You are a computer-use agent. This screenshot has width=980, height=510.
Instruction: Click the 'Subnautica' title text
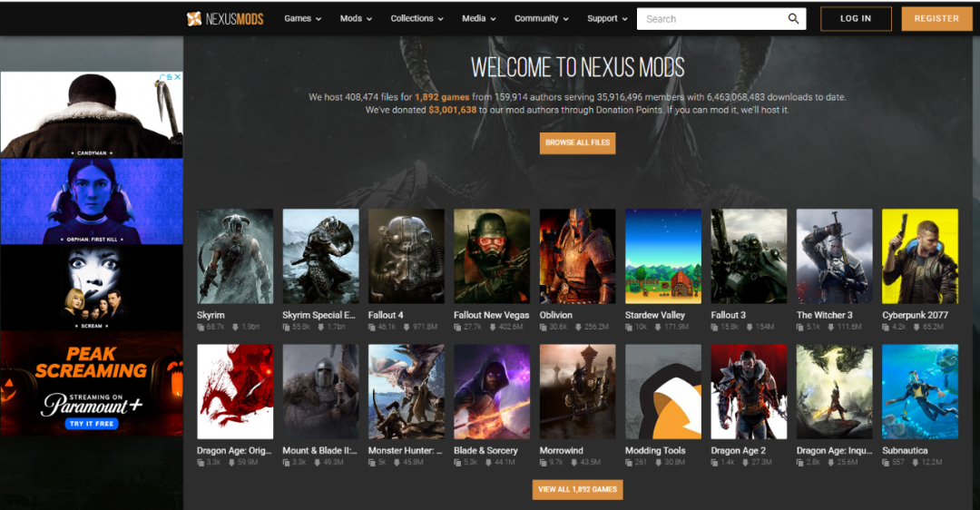(905, 451)
